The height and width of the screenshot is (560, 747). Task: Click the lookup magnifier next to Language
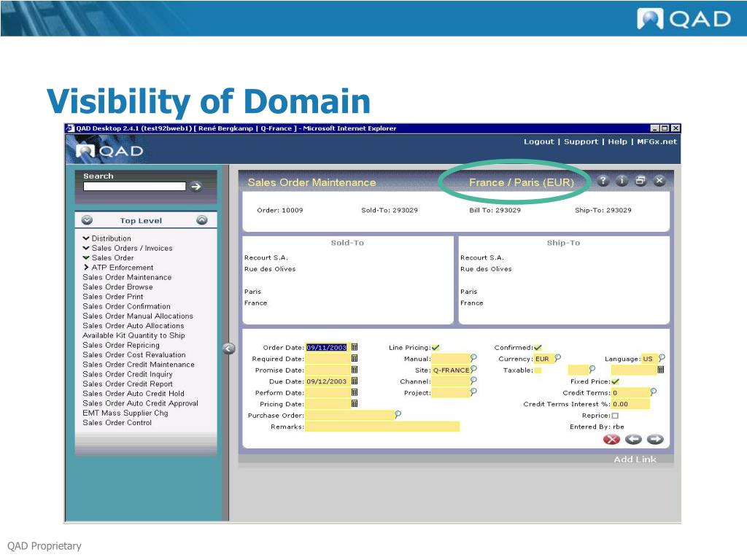coord(662,357)
